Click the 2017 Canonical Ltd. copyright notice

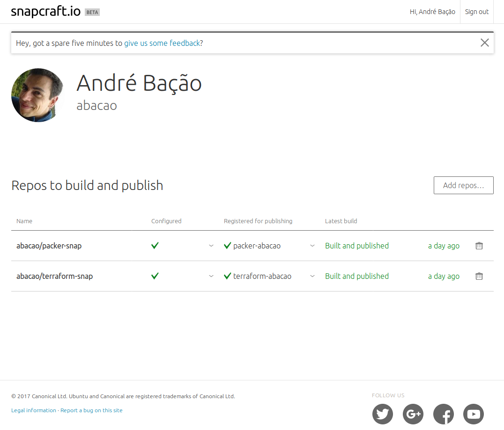coord(123,396)
